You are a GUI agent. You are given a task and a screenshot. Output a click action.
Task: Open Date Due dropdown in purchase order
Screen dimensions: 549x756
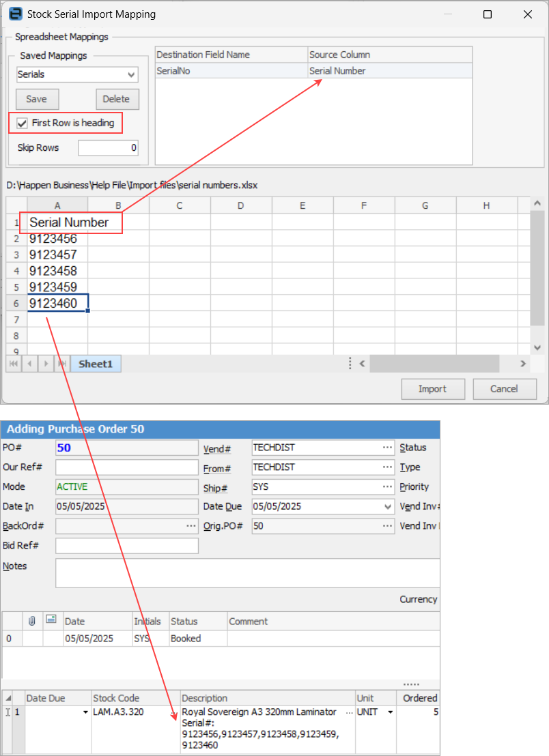coord(387,506)
